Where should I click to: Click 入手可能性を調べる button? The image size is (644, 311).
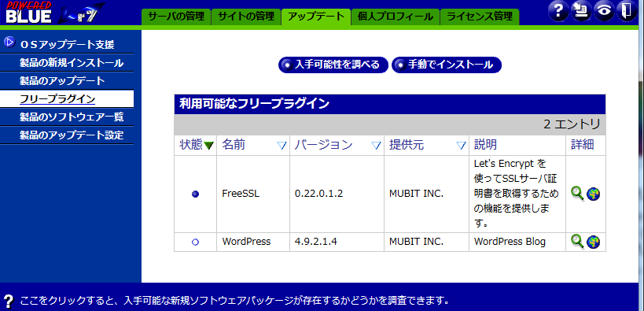pyautogui.click(x=333, y=65)
